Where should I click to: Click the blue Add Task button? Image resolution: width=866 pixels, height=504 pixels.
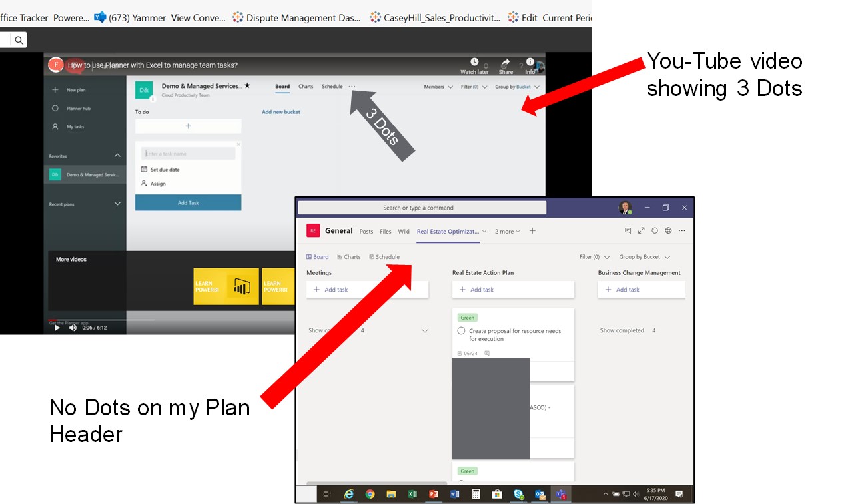[188, 203]
